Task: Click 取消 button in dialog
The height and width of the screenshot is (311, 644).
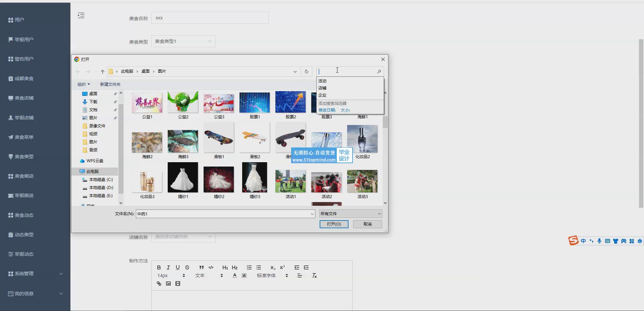Action: coord(367,224)
